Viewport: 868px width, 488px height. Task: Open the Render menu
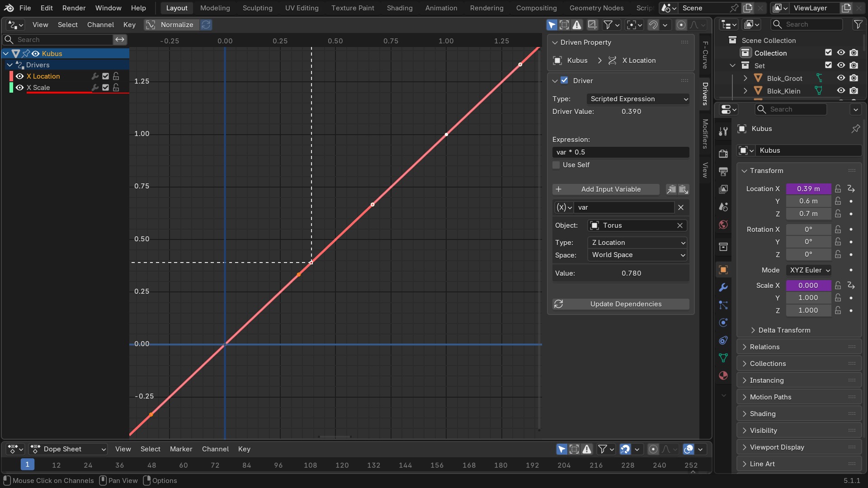(74, 8)
